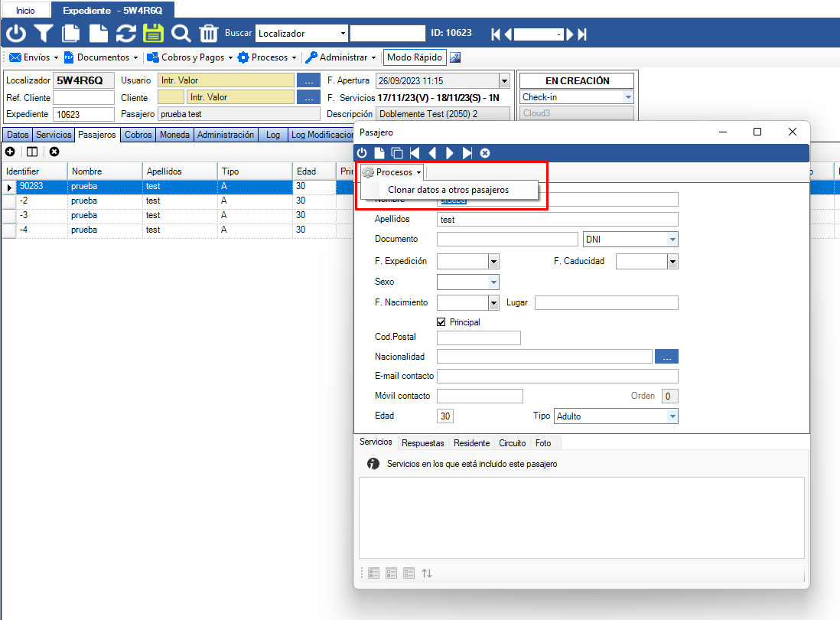Click the Apellidos field containing test
Viewport: 840px width, 620px height.
click(x=558, y=220)
